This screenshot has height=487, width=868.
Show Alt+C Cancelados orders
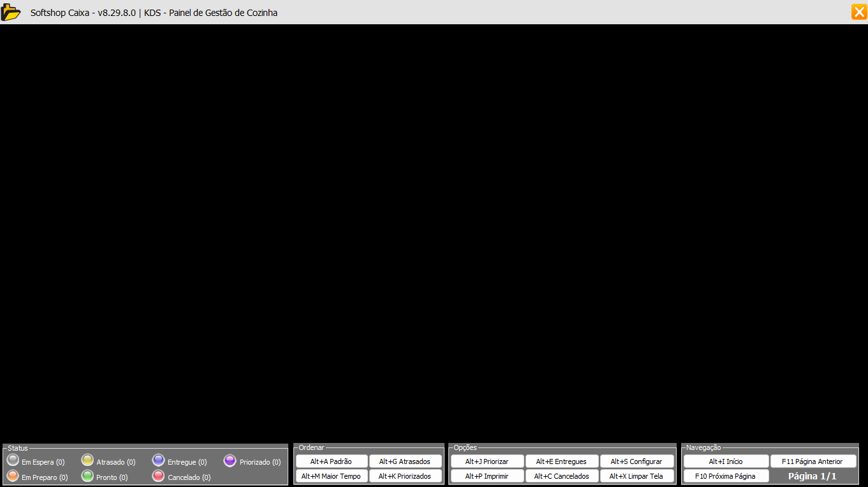561,476
